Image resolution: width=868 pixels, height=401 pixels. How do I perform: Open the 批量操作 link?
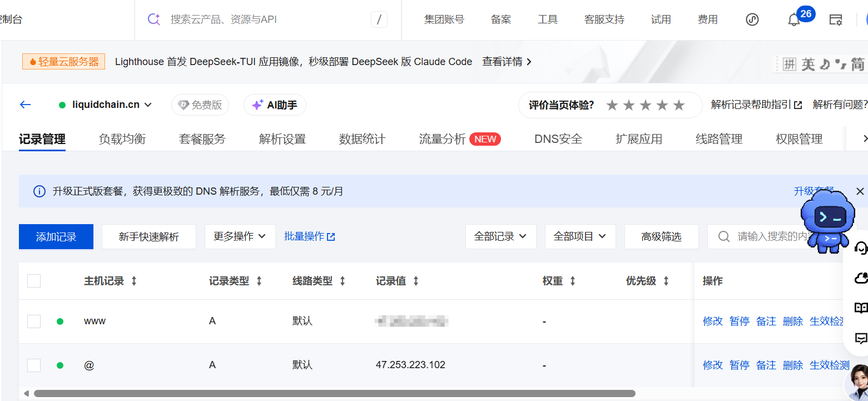click(310, 236)
